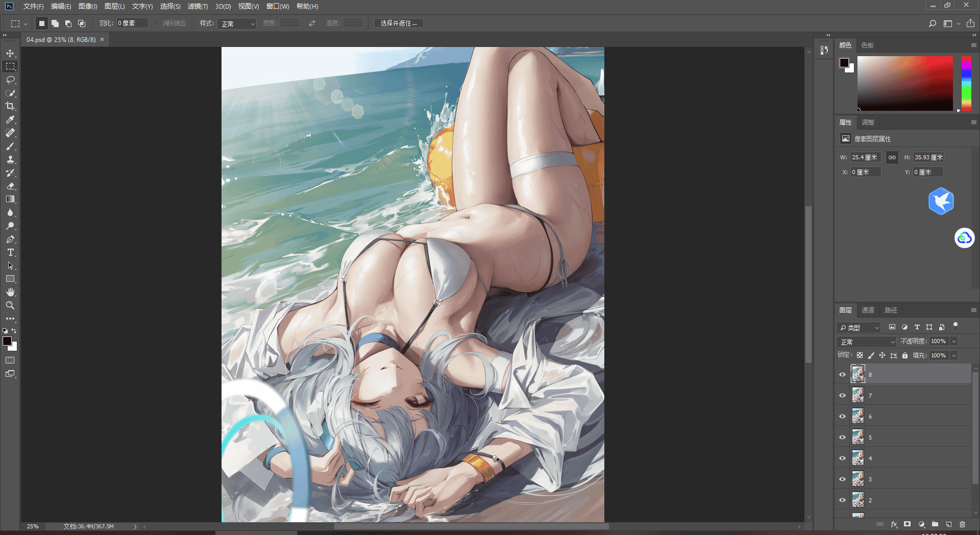The image size is (980, 535).
Task: Click the search magnifier icon top right
Action: (932, 23)
